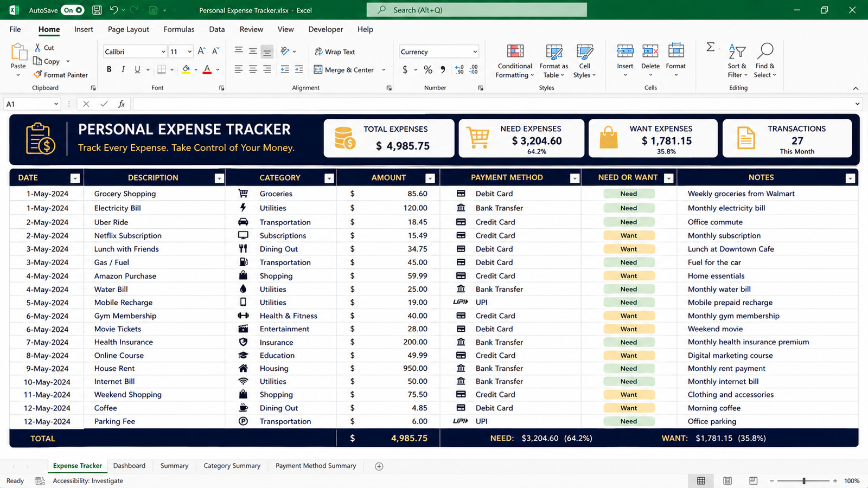The image size is (868, 488).
Task: Copy the selected cell
Action: pyautogui.click(x=47, y=61)
